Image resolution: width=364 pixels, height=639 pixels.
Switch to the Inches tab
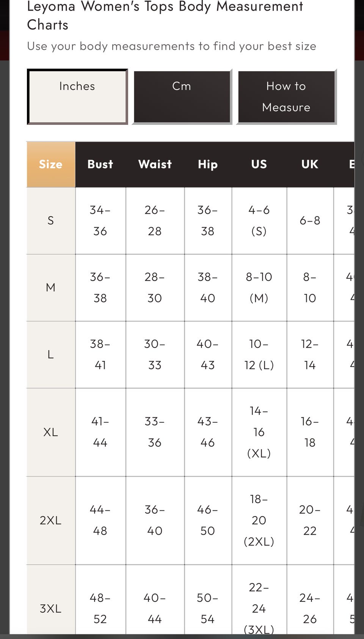[77, 97]
